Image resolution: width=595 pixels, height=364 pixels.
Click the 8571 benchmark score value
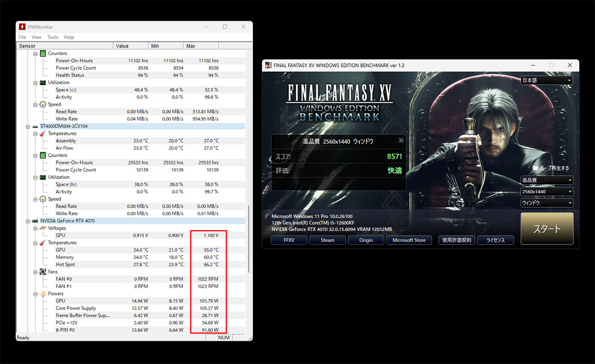point(395,157)
